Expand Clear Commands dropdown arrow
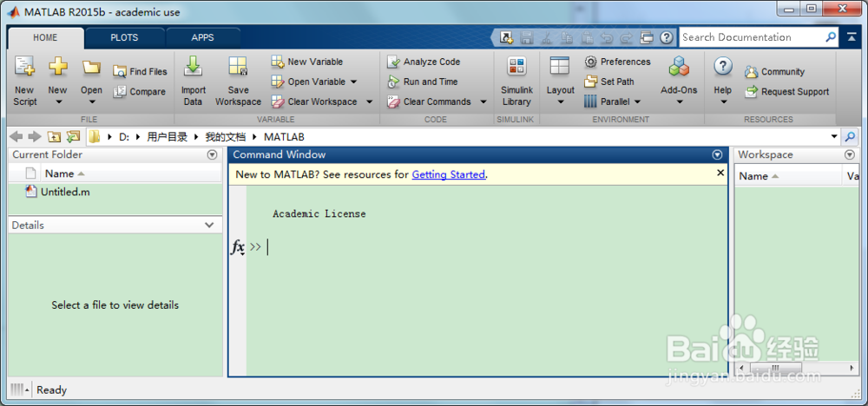 [x=483, y=101]
